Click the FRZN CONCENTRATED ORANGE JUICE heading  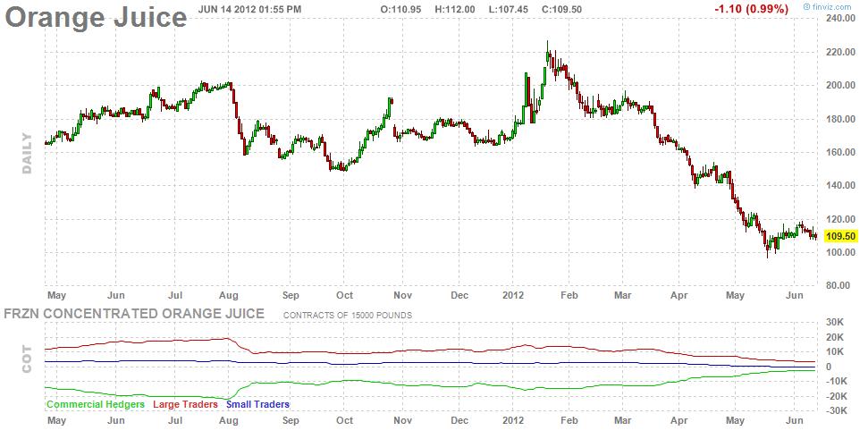[x=134, y=314]
